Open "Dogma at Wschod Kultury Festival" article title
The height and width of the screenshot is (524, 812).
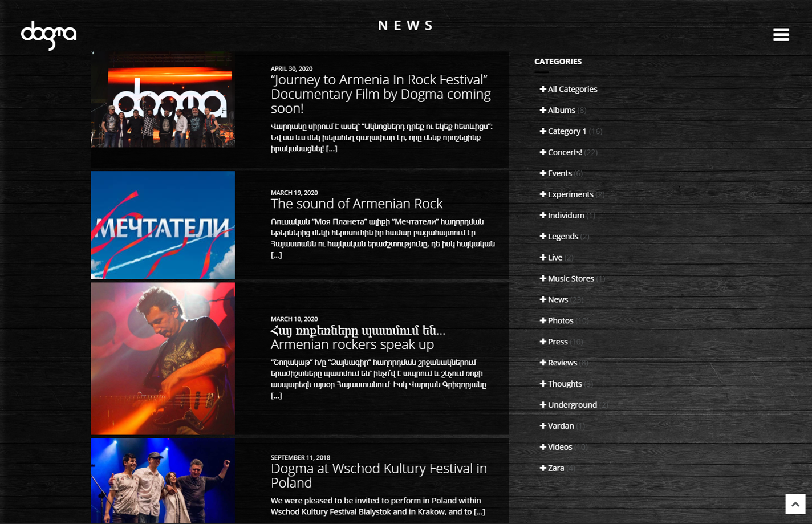pyautogui.click(x=379, y=476)
